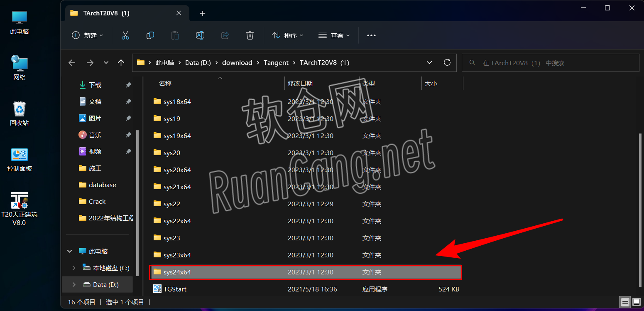Click the Share icon in the toolbar
The height and width of the screenshot is (311, 644).
click(x=225, y=35)
